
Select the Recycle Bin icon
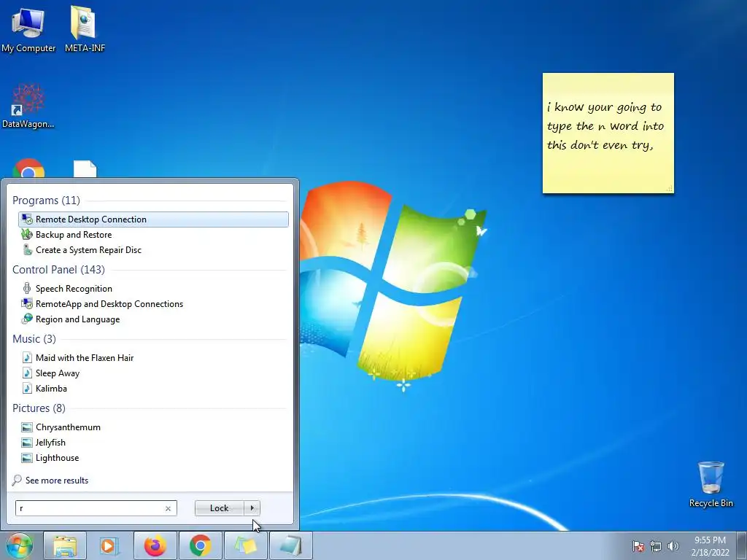711,484
